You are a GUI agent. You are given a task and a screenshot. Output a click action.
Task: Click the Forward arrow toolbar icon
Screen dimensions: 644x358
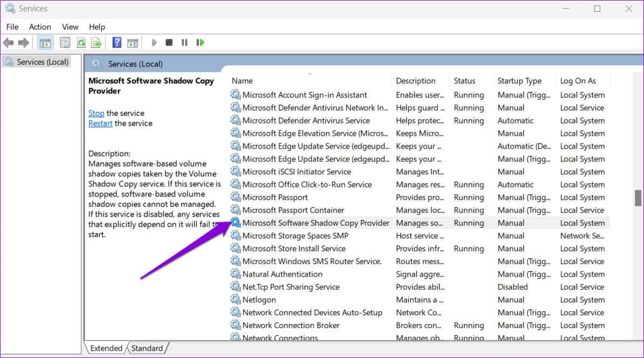(24, 43)
